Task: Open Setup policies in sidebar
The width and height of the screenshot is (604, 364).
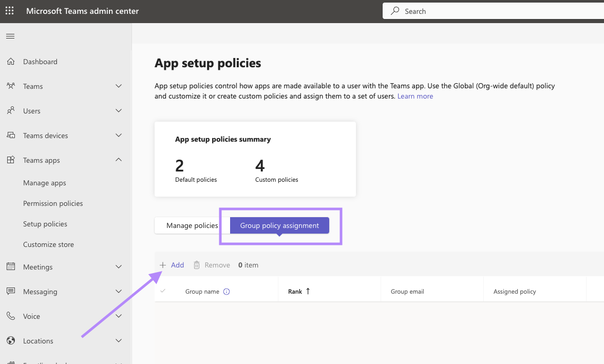Action: click(x=45, y=224)
